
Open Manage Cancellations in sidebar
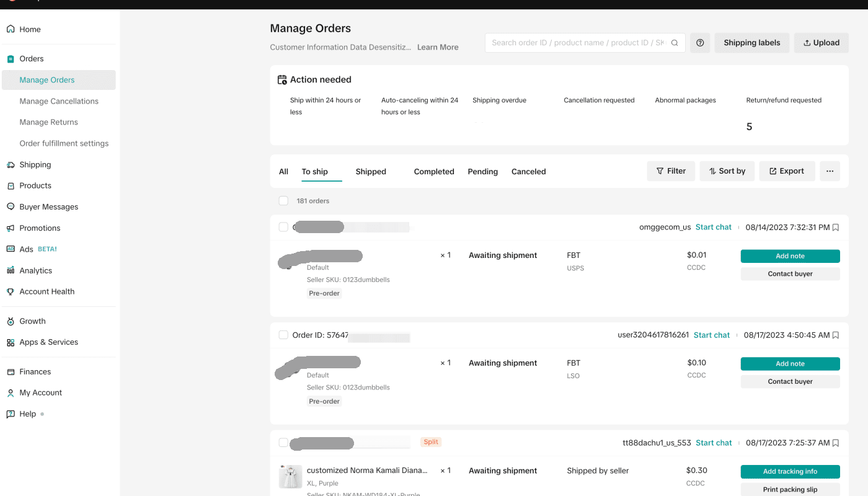(x=59, y=101)
